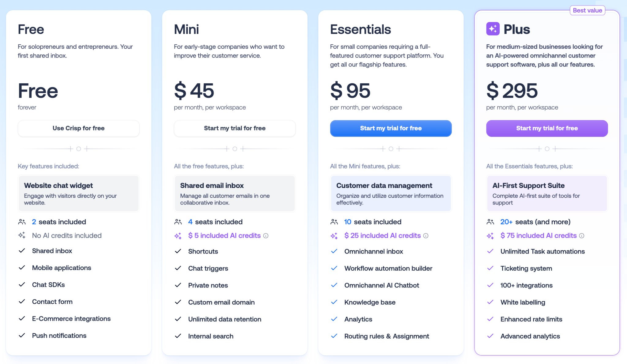627x364 pixels.
Task: Start a free trial on the Mini plan
Action: click(x=235, y=128)
